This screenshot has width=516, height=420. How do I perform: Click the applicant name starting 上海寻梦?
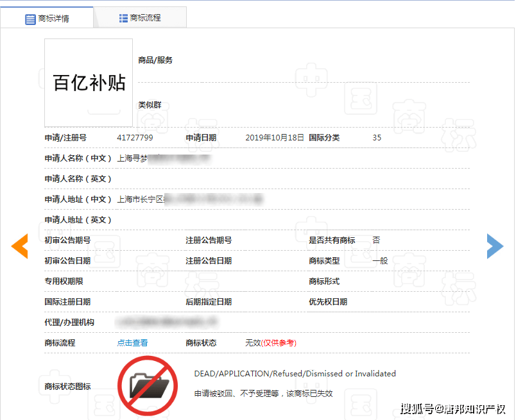[x=164, y=158]
